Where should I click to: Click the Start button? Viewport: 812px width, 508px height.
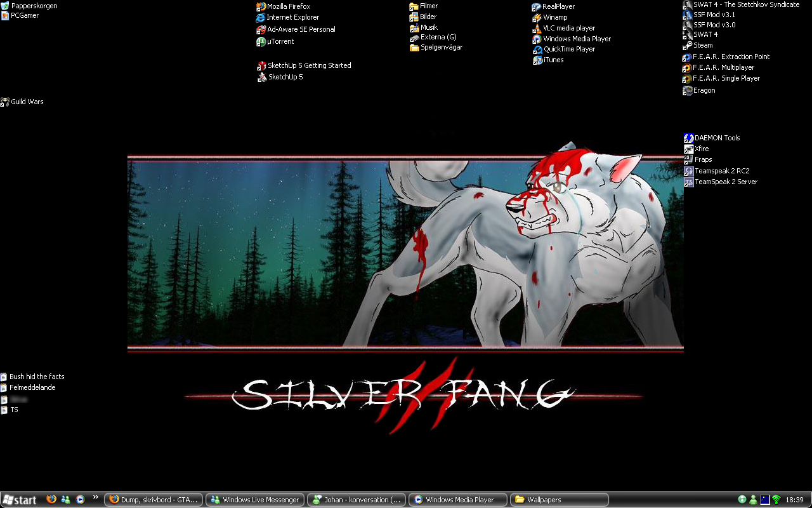[x=19, y=500]
